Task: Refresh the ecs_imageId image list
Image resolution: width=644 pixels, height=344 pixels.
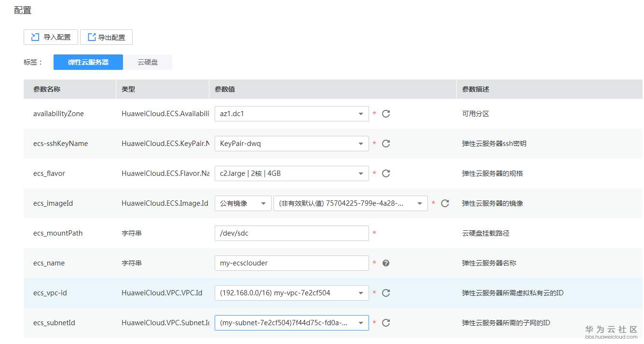Action: [x=445, y=203]
